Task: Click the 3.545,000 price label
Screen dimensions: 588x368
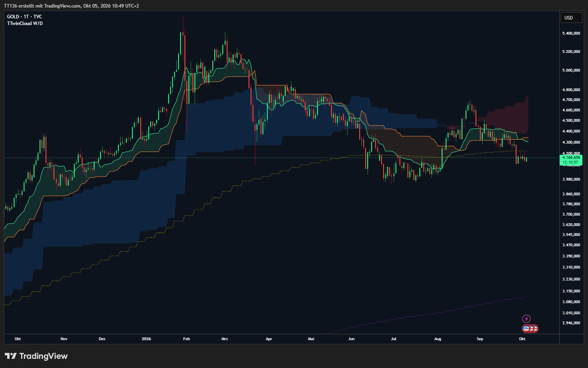Action: point(571,235)
